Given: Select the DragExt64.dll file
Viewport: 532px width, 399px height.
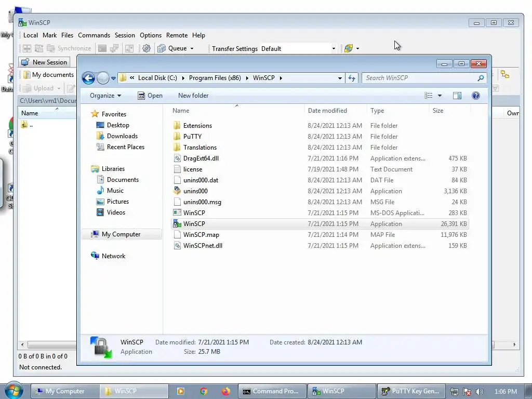Looking at the screenshot, I should (201, 158).
